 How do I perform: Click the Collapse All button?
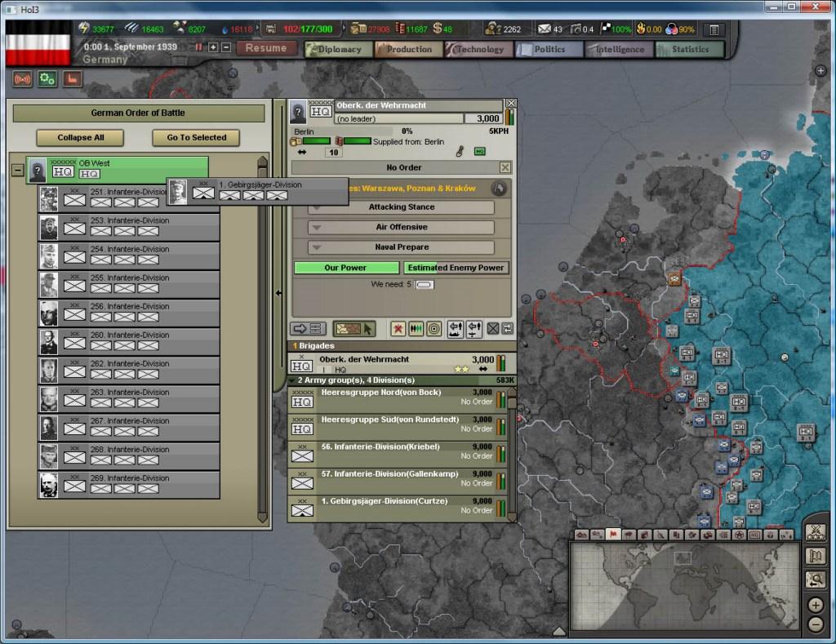79,138
